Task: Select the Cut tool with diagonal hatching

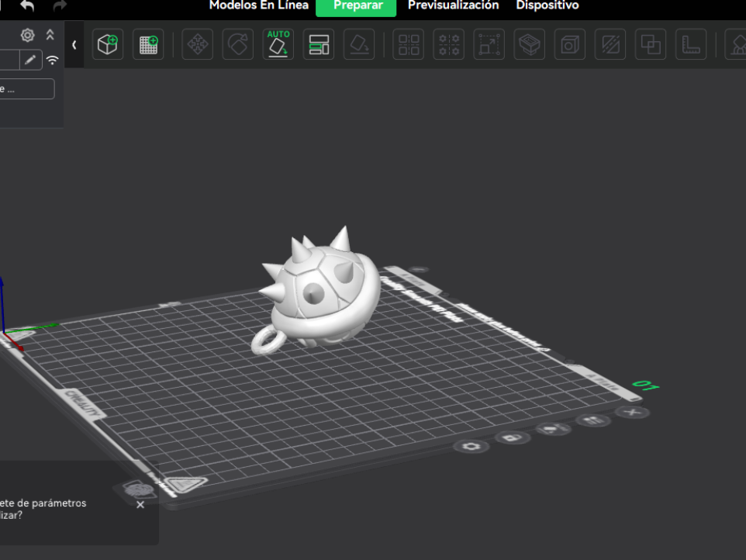Action: pyautogui.click(x=610, y=44)
